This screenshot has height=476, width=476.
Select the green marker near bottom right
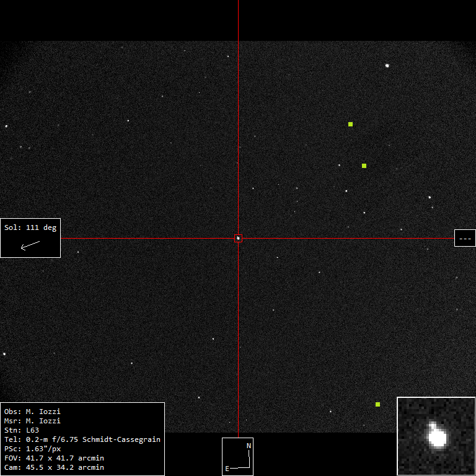tap(377, 404)
